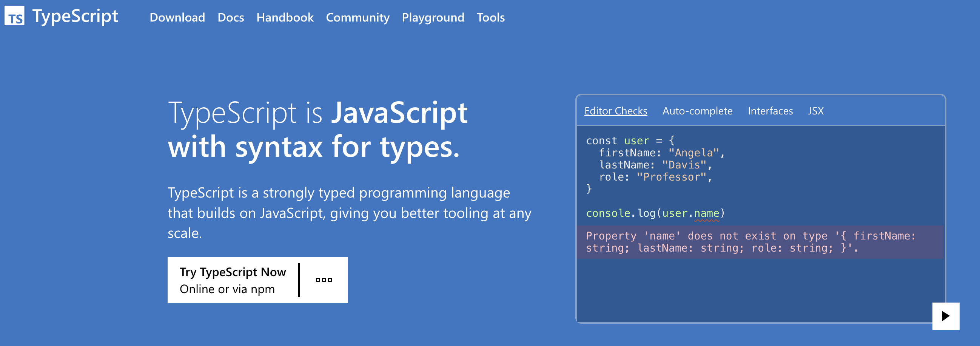Show the Editor Checks example
980x346 pixels.
pos(615,111)
